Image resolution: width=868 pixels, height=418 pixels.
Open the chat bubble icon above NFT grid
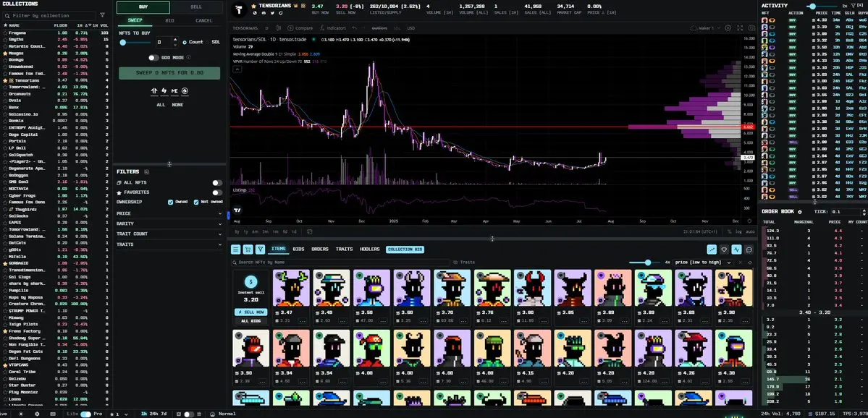tap(749, 249)
